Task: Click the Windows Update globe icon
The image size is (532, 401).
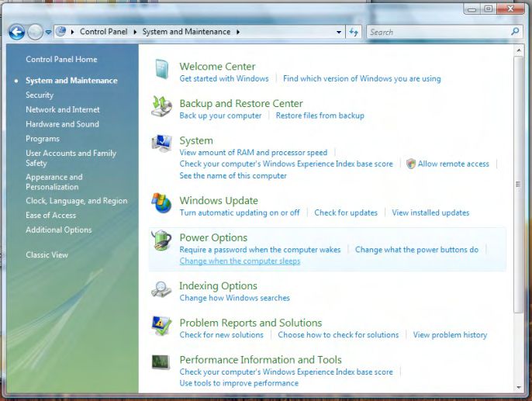Action: (x=161, y=203)
